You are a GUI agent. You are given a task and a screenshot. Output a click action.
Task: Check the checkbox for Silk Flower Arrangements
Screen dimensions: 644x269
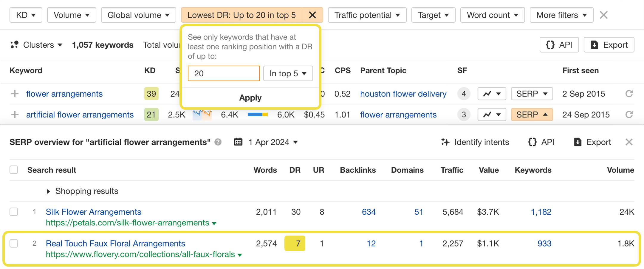click(14, 212)
